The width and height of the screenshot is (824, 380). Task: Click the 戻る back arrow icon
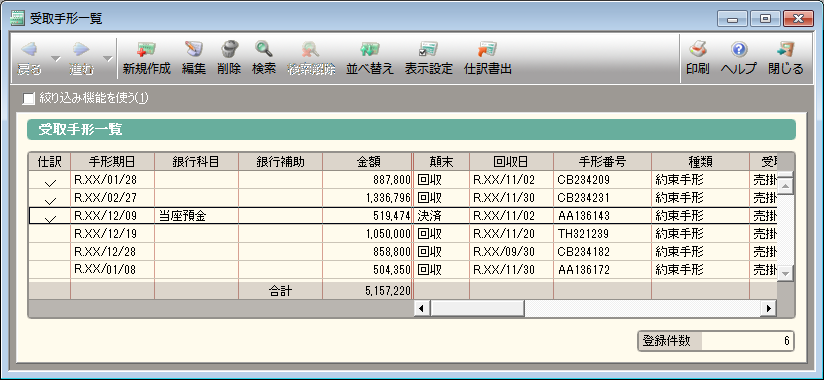coord(29,50)
